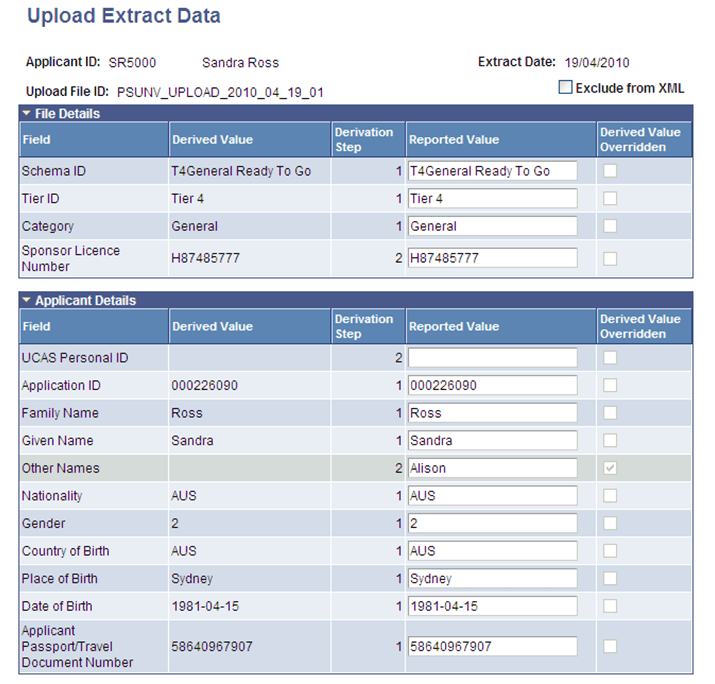Collapse the File Details section
715x684 pixels.
tap(27, 114)
